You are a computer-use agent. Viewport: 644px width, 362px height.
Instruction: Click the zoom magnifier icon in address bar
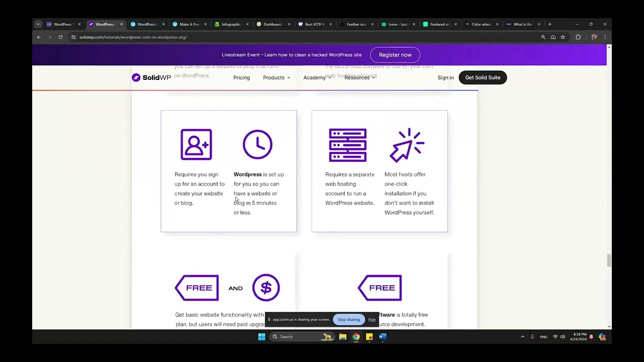tap(543, 37)
